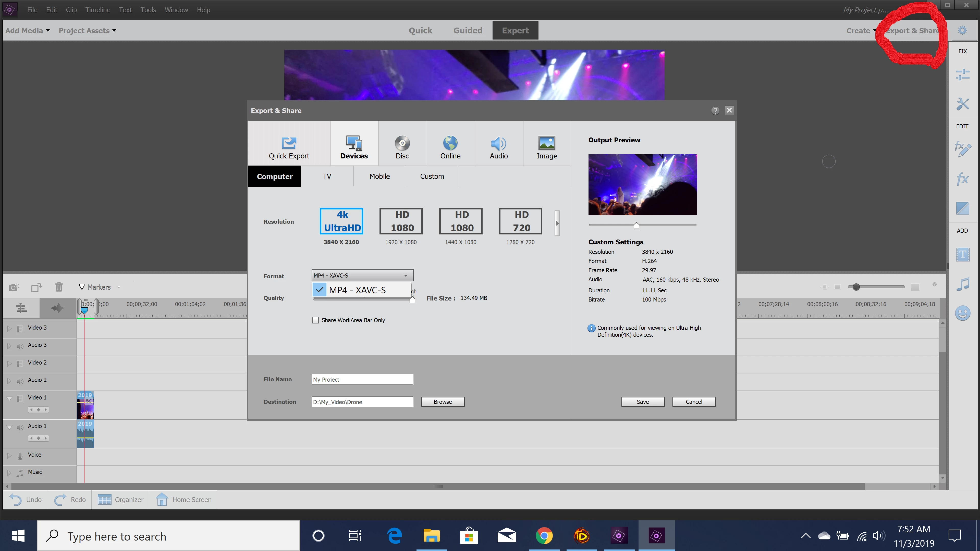
Task: Select the 1920 X 1080 HD resolution
Action: [401, 221]
